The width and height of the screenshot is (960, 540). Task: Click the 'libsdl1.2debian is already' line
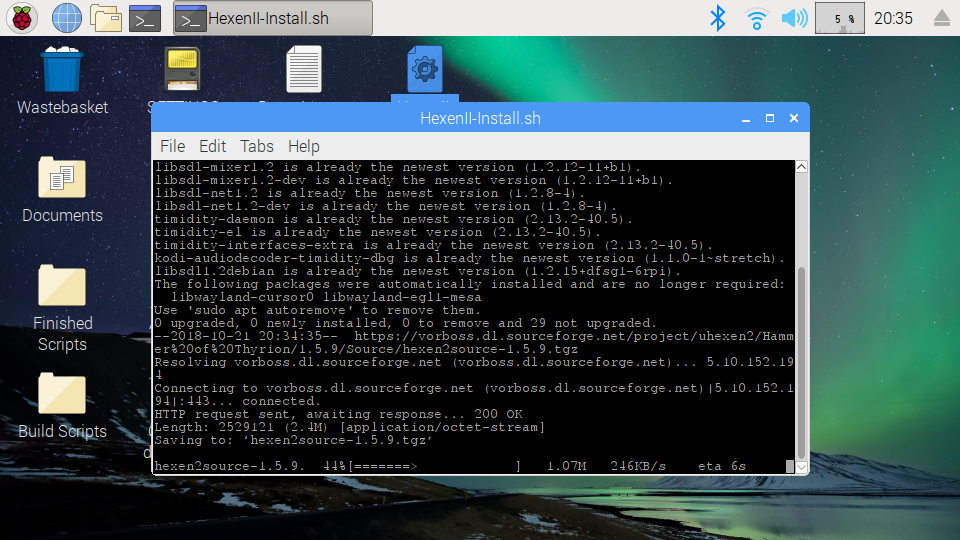(418, 271)
